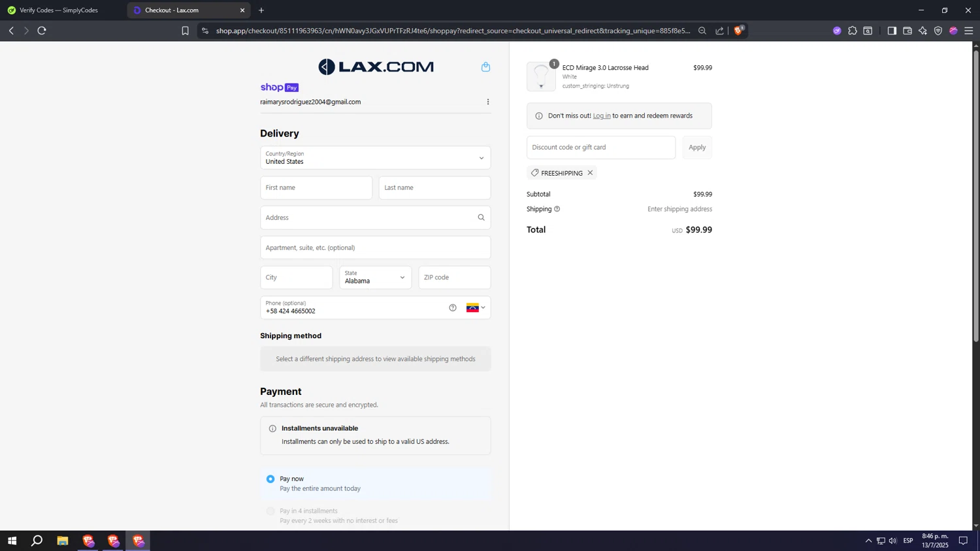Open Windows Start menu

12,541
